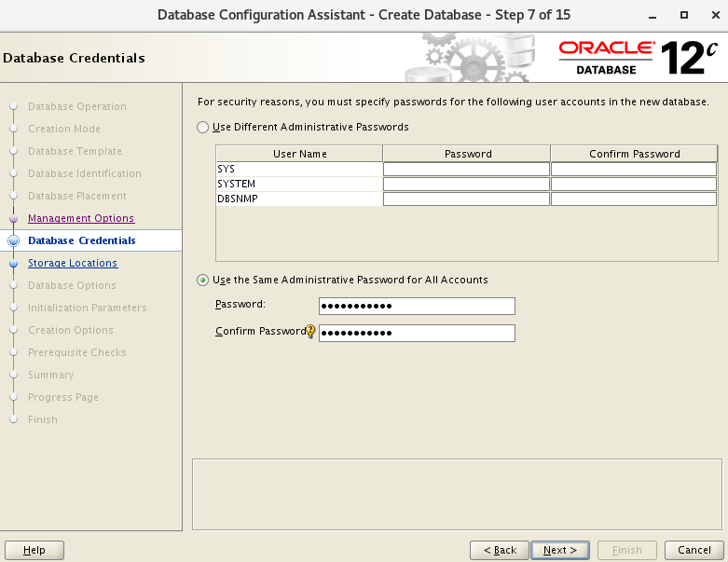The image size is (728, 562).
Task: Select Use Different Administrative Passwords option
Action: point(203,127)
